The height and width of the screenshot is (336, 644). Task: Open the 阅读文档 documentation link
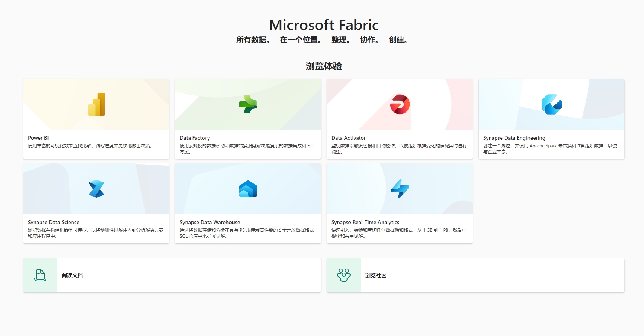click(72, 275)
